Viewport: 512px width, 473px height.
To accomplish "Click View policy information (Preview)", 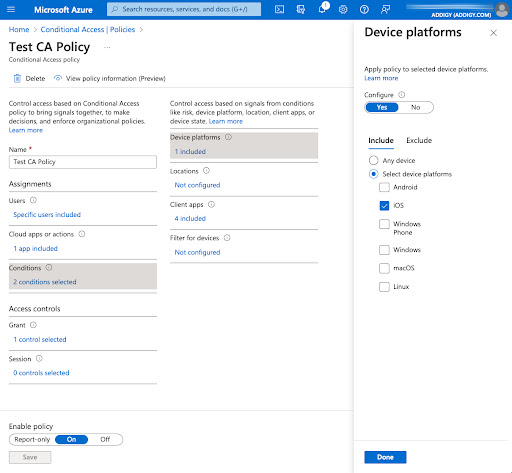I will (x=110, y=78).
